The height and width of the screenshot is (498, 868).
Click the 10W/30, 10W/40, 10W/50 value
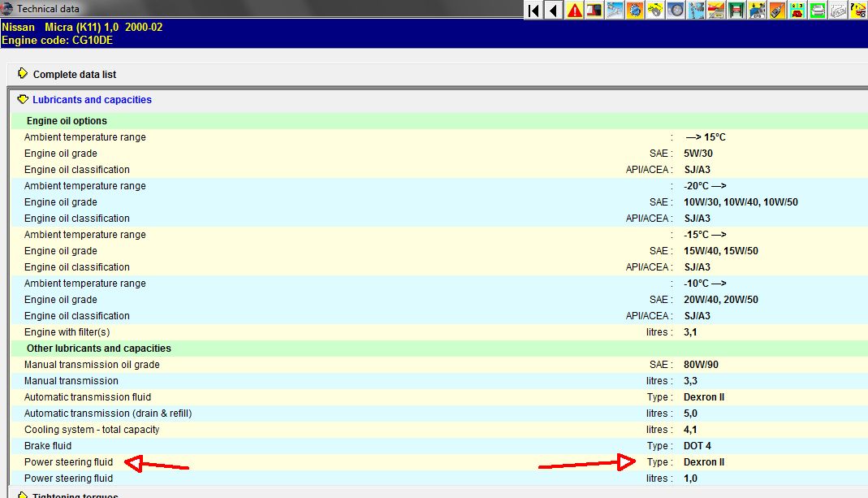(741, 202)
